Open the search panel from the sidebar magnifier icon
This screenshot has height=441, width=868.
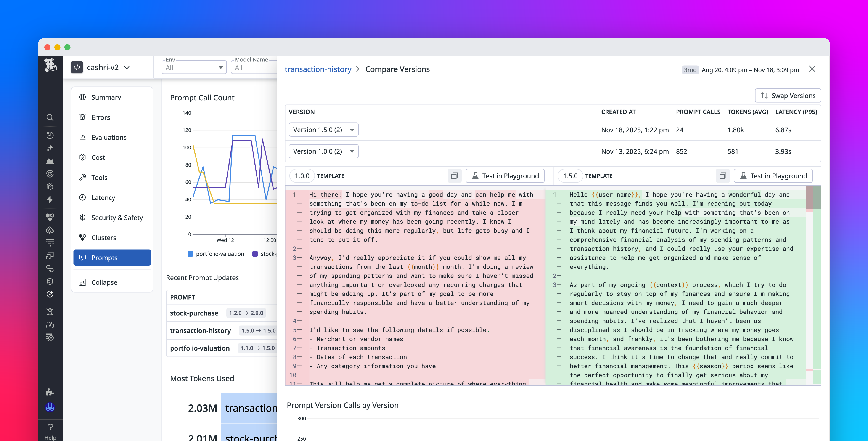[x=50, y=118]
